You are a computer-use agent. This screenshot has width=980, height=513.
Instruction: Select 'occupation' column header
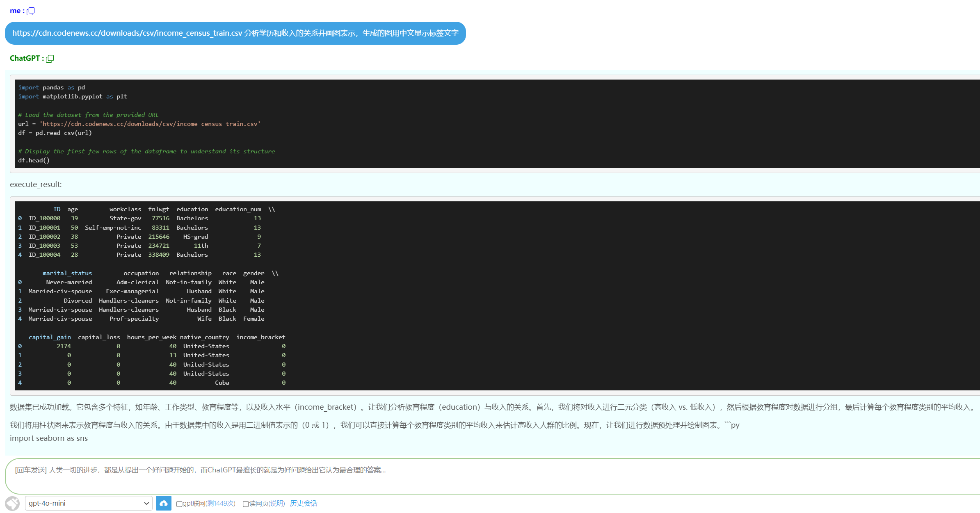(x=141, y=273)
